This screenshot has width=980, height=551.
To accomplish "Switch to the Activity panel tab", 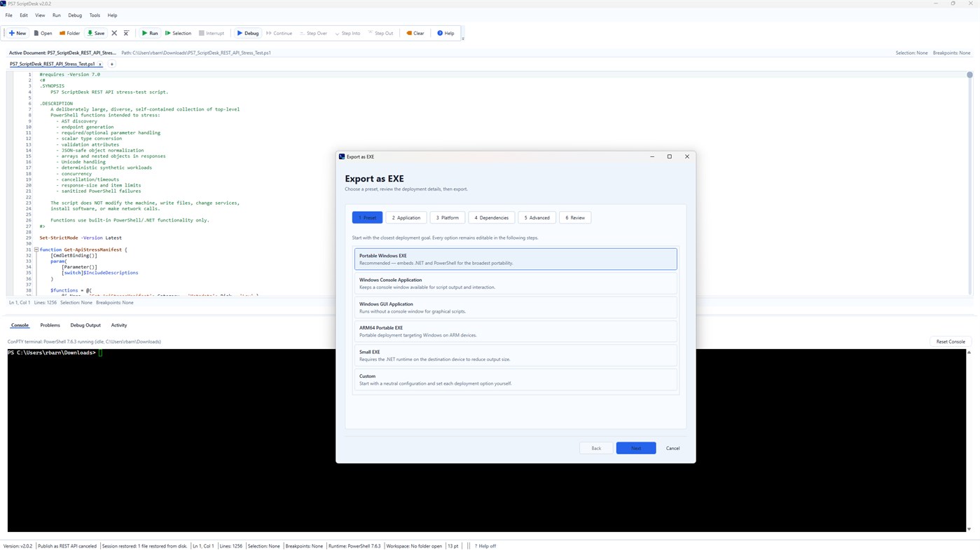I will point(119,325).
